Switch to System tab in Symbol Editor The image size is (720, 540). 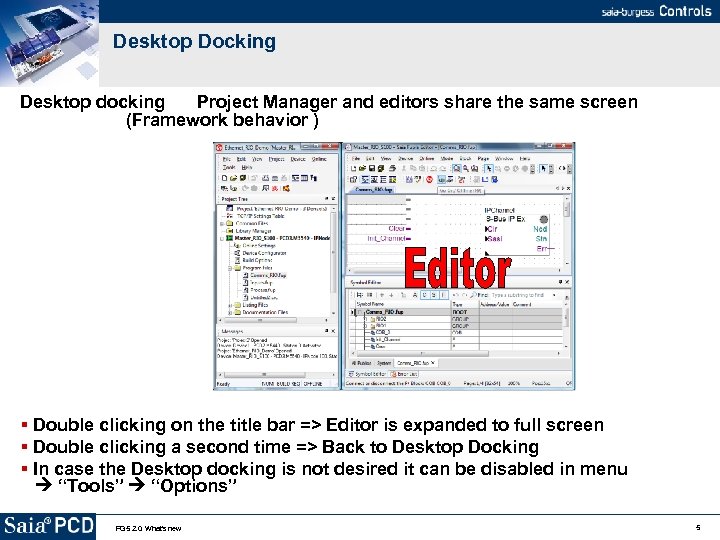384,363
